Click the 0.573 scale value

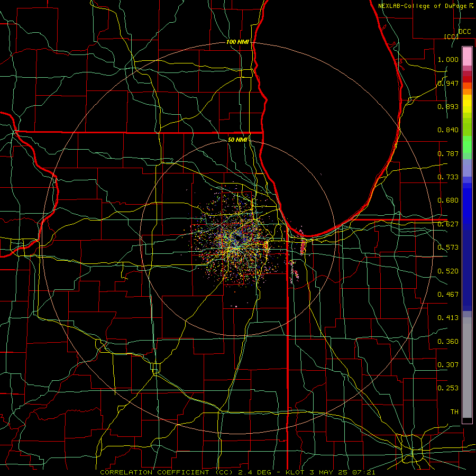pyautogui.click(x=448, y=248)
